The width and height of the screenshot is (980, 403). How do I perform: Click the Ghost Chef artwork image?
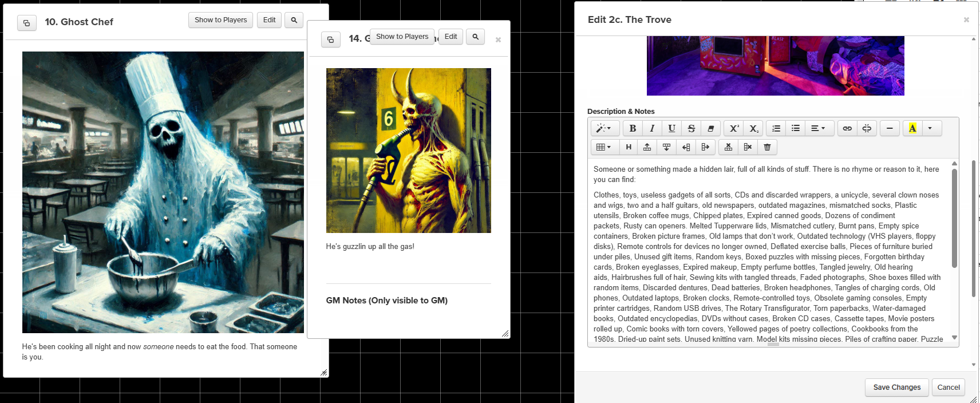[163, 192]
